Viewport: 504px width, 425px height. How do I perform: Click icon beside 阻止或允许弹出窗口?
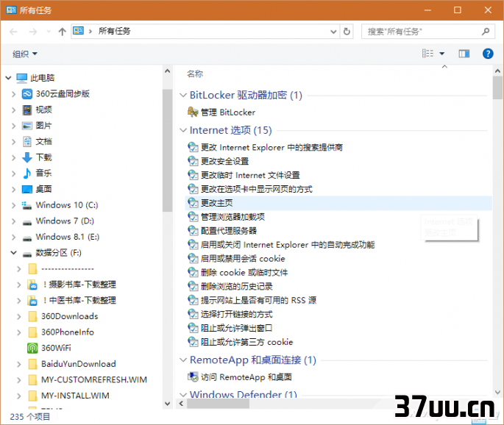(193, 328)
